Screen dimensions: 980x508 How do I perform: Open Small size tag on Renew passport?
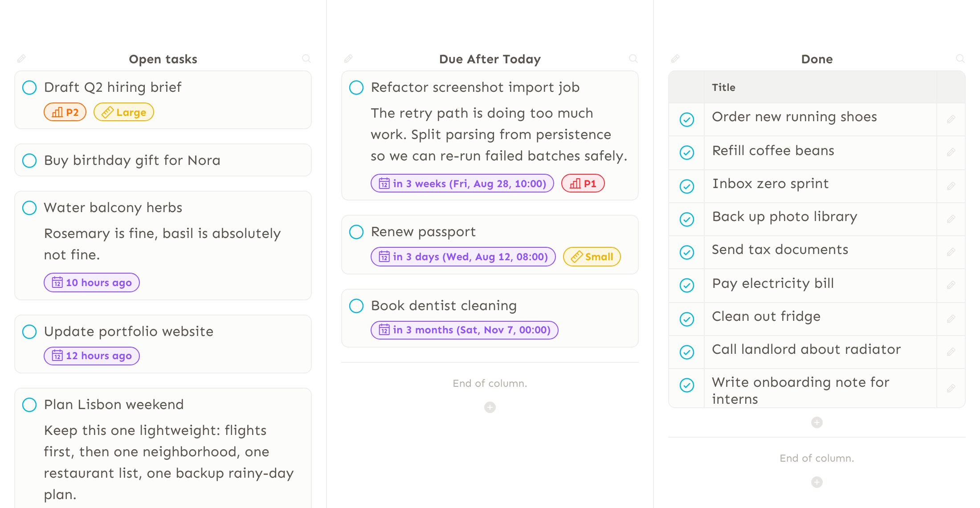click(592, 257)
